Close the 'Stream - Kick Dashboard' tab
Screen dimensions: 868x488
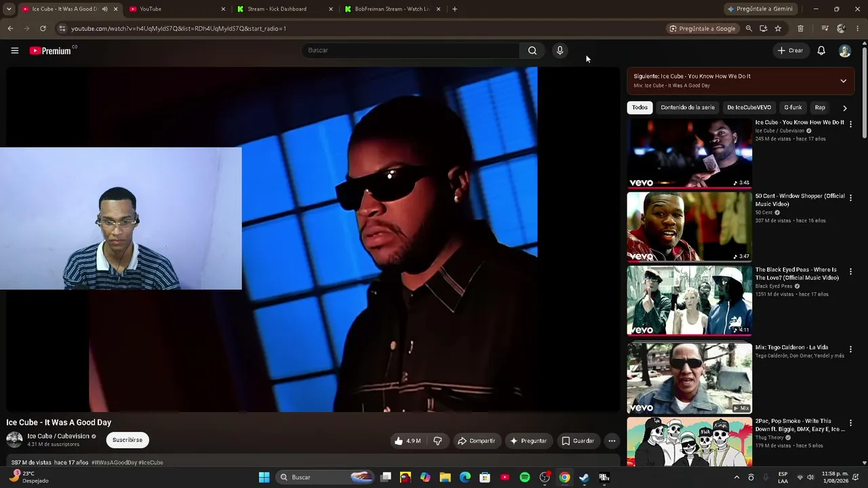coord(331,9)
